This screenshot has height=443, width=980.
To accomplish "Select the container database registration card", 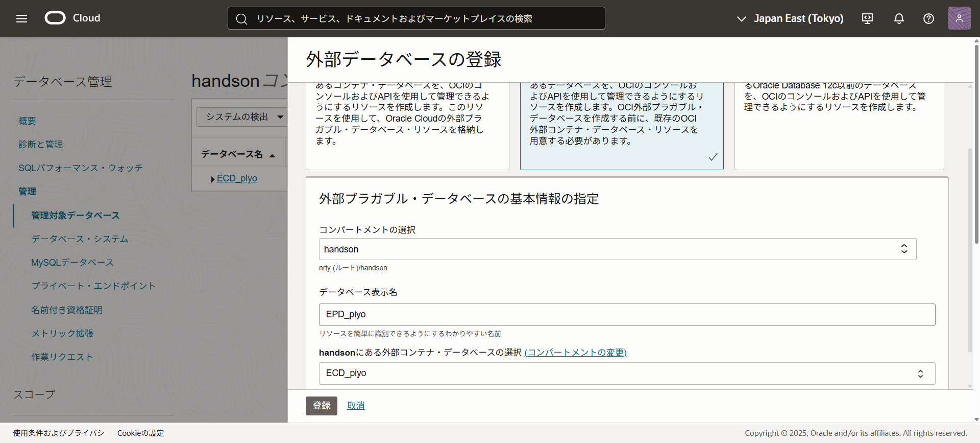I will 407,126.
